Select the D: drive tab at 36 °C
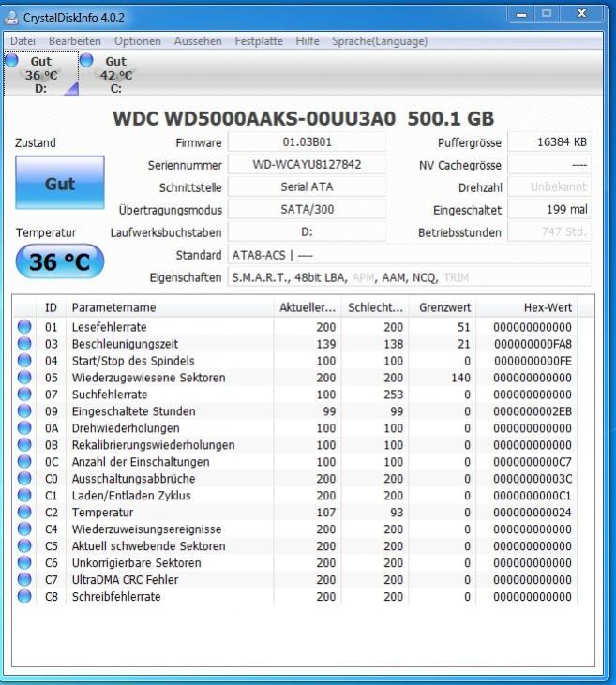The height and width of the screenshot is (685, 616). [41, 73]
